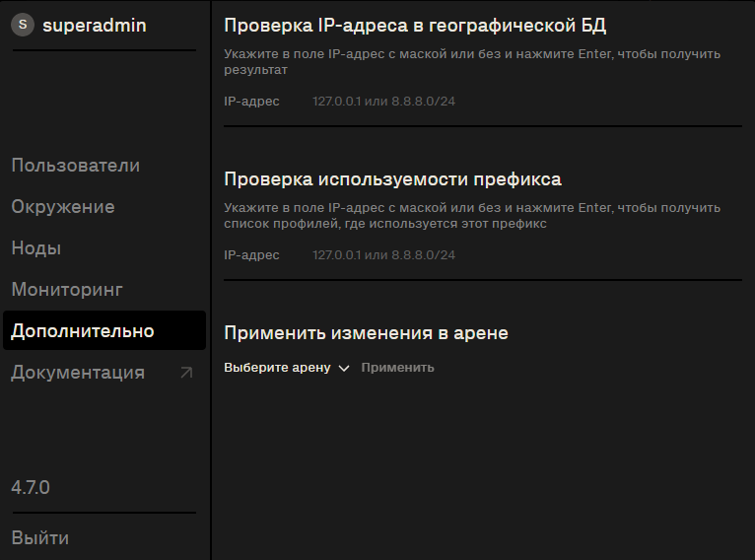The image size is (755, 560).
Task: Open the Документация link
Action: (78, 373)
